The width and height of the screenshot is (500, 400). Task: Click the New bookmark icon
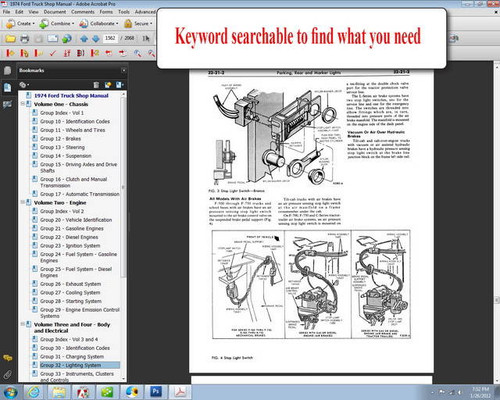pyautogui.click(x=108, y=85)
